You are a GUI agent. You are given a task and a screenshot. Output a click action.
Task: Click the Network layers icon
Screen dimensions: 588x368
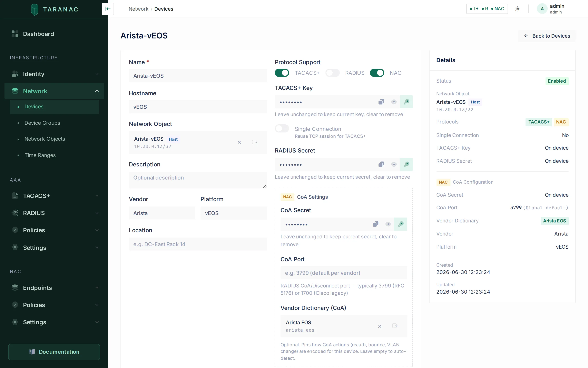[x=15, y=91]
